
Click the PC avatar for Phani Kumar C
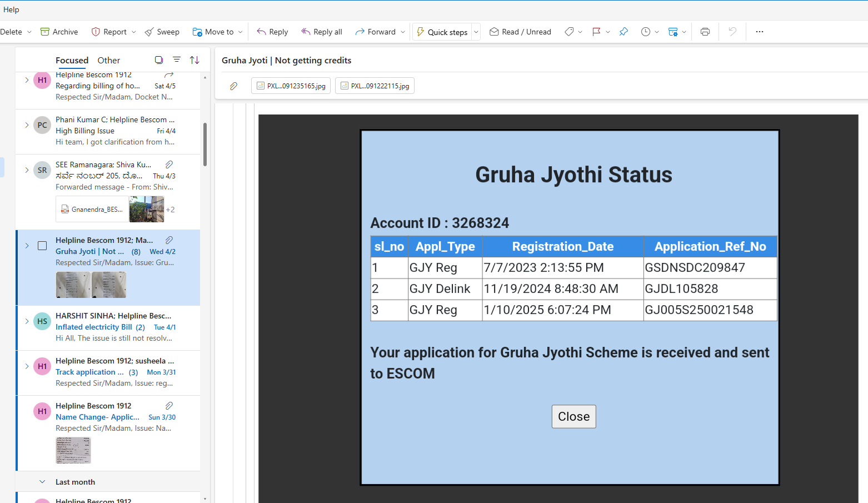42,125
